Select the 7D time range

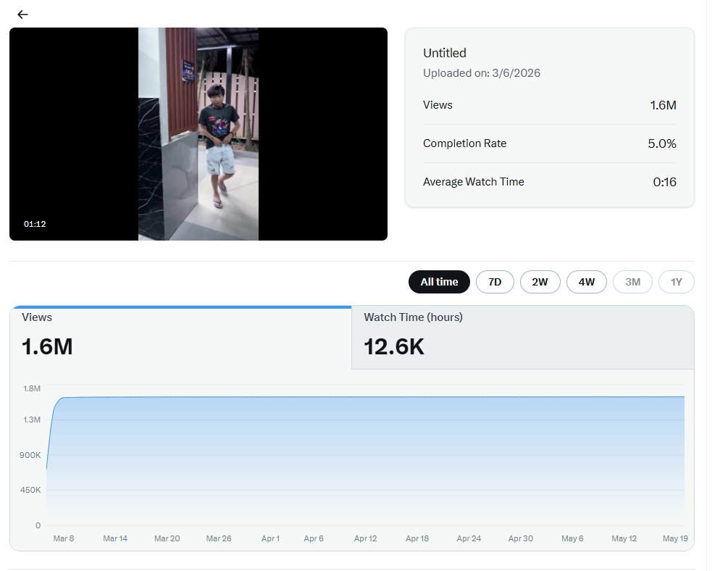[x=495, y=282]
